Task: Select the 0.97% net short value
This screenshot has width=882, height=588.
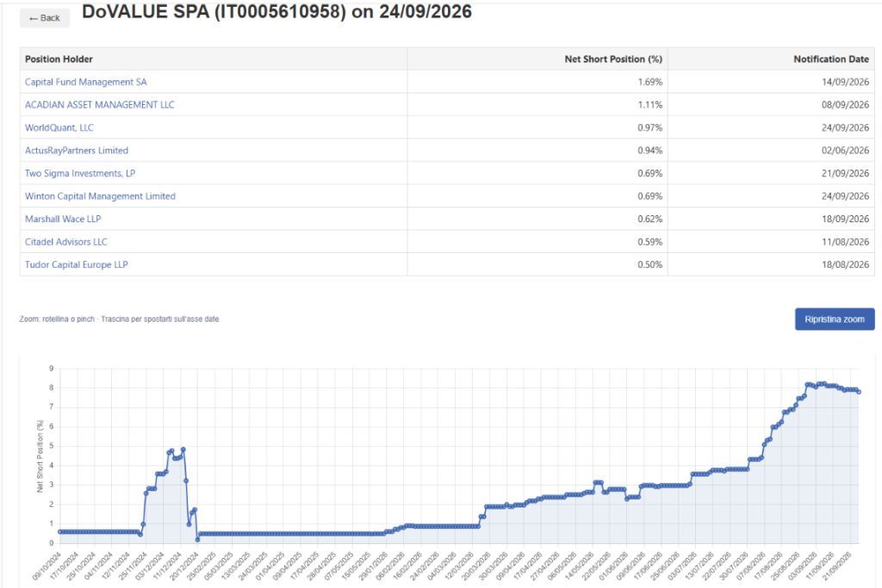Action: (x=649, y=127)
